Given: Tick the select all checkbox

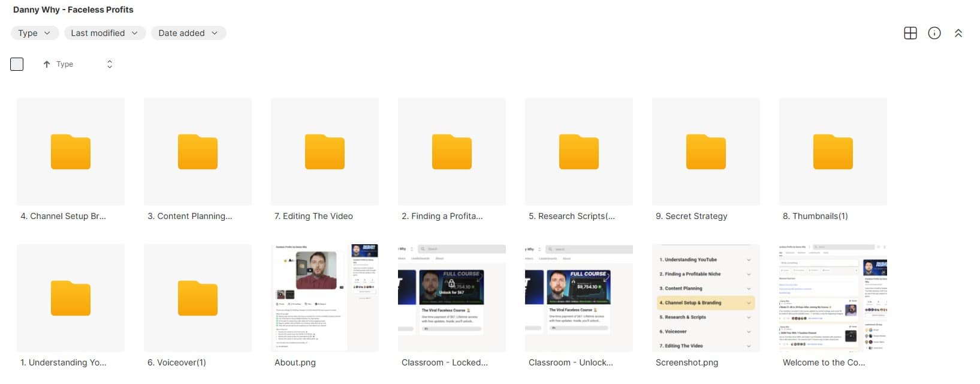Looking at the screenshot, I should point(17,64).
